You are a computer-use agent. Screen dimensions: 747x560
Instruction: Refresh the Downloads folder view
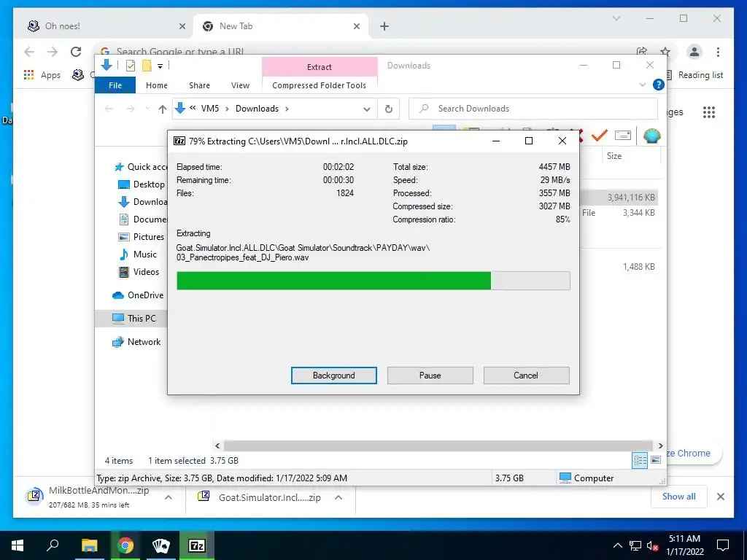point(389,109)
